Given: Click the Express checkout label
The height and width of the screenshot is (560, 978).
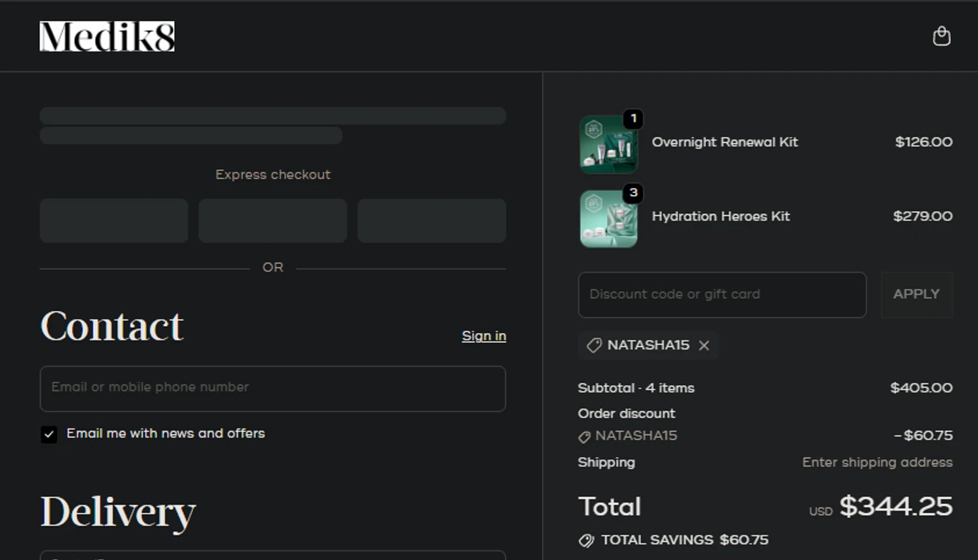Looking at the screenshot, I should 273,175.
